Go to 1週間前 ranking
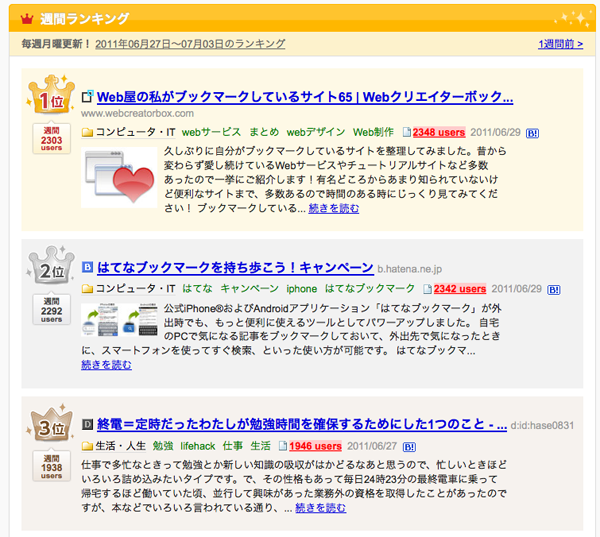Viewport: 600px width, 537px height. coord(561,44)
